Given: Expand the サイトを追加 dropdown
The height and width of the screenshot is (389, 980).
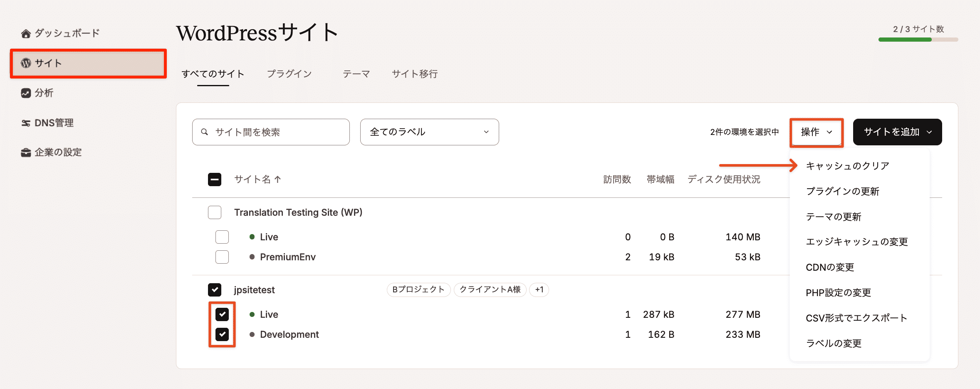Looking at the screenshot, I should 897,132.
